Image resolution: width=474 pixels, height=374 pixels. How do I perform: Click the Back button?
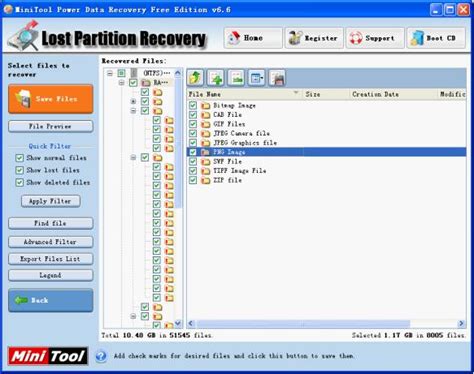[x=51, y=300]
